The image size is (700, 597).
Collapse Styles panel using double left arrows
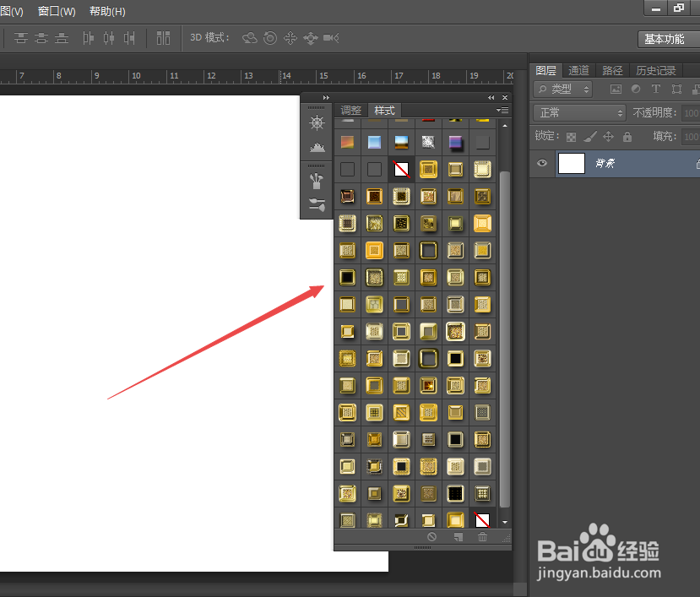(491, 97)
